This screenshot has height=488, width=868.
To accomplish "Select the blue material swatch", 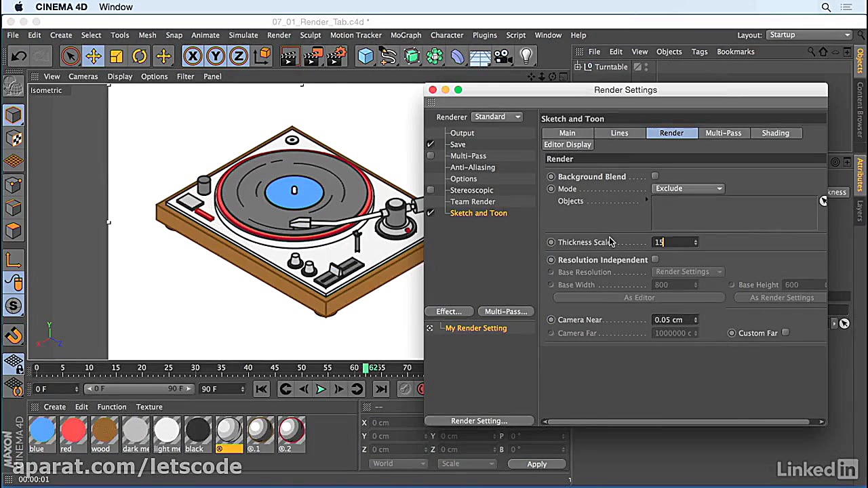I will pyautogui.click(x=42, y=431).
